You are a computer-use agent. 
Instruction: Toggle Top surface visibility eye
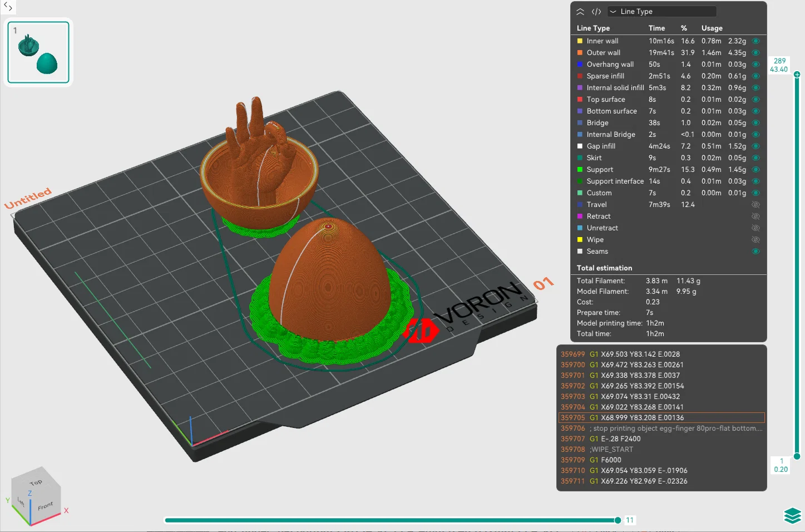tap(755, 100)
